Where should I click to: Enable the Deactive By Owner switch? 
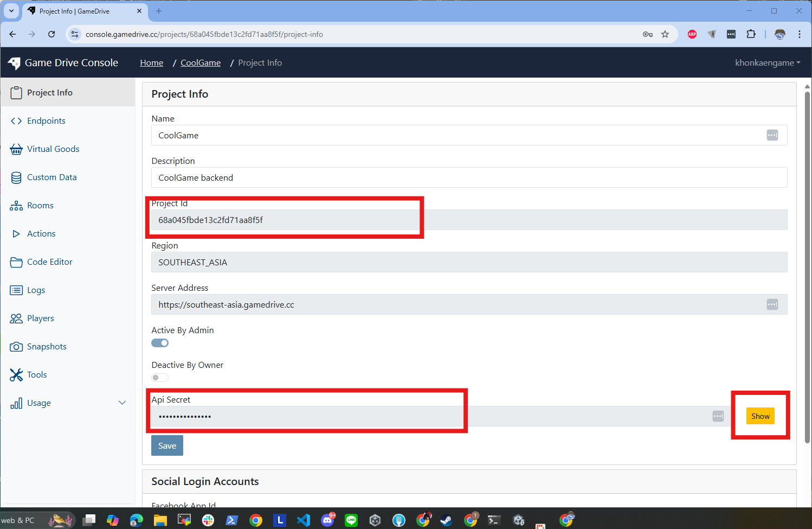coord(160,378)
